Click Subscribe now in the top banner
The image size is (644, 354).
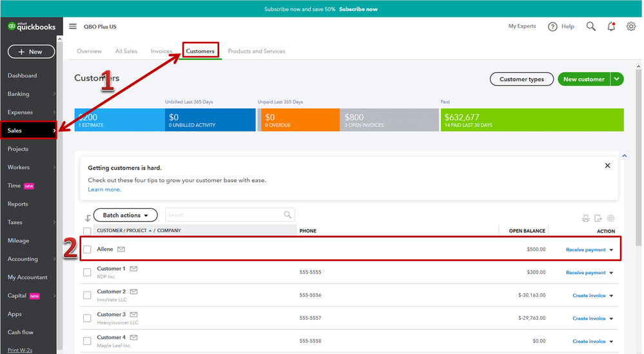point(358,9)
